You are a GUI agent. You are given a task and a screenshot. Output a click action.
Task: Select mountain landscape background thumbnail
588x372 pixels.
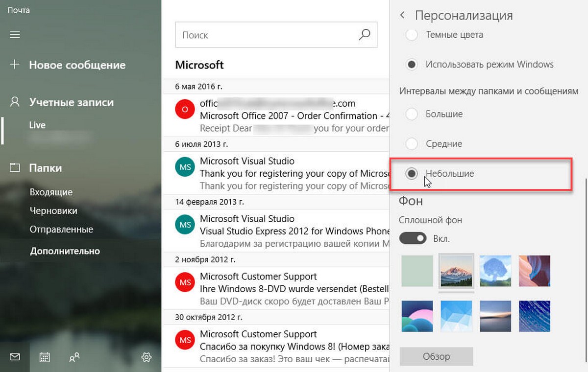(x=456, y=271)
